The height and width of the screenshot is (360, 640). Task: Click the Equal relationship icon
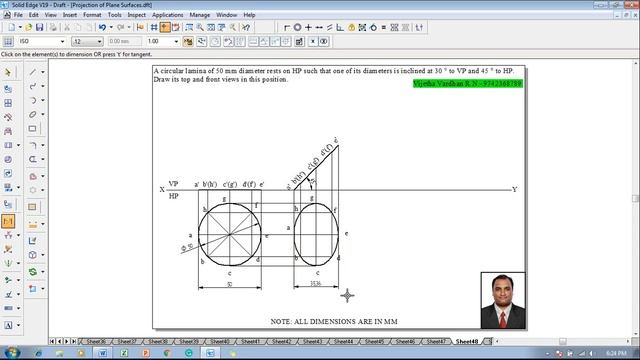coord(383,27)
